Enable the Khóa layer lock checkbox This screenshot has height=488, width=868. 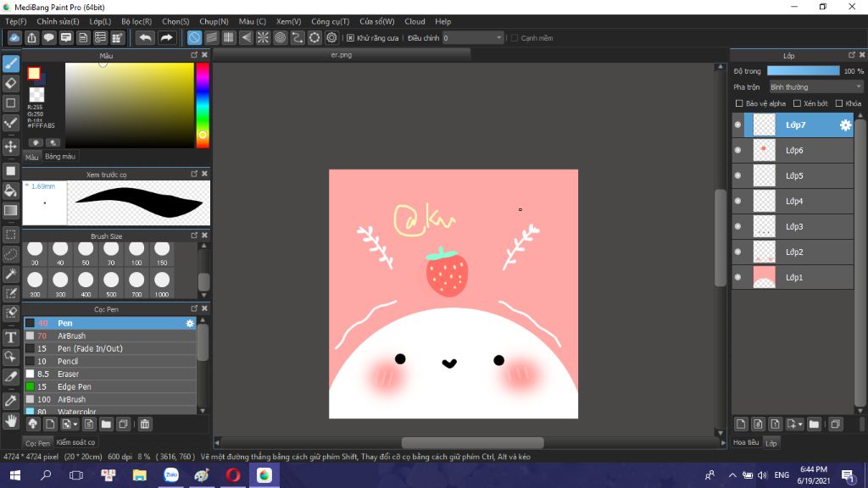839,103
